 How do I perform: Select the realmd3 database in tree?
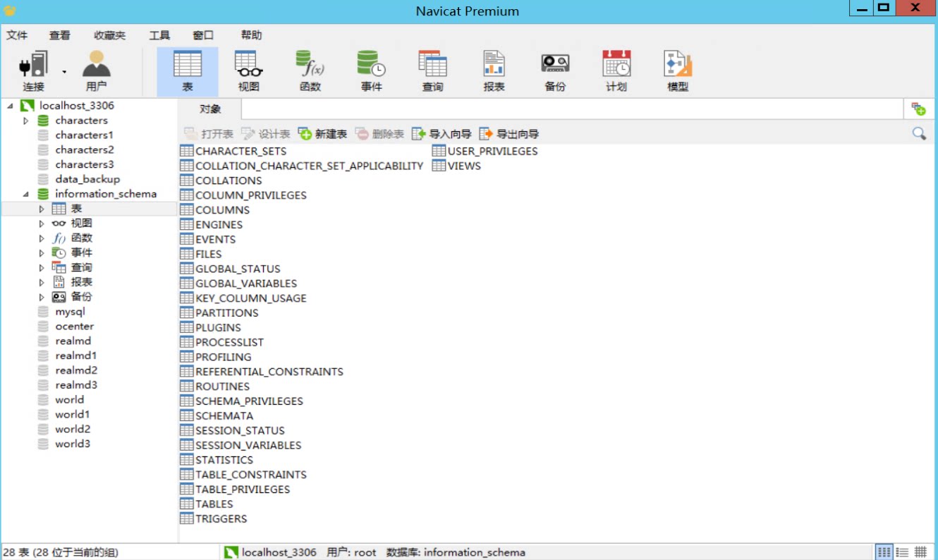[76, 385]
